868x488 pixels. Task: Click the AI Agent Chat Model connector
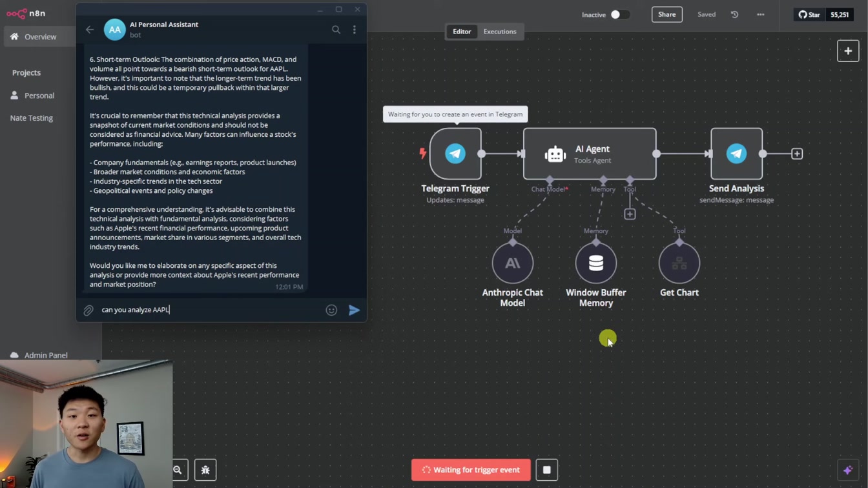pyautogui.click(x=550, y=179)
